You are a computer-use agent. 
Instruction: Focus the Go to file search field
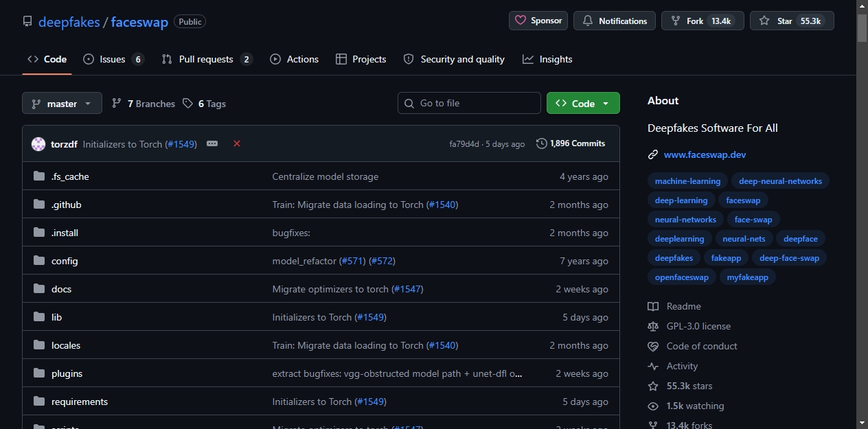(469, 103)
